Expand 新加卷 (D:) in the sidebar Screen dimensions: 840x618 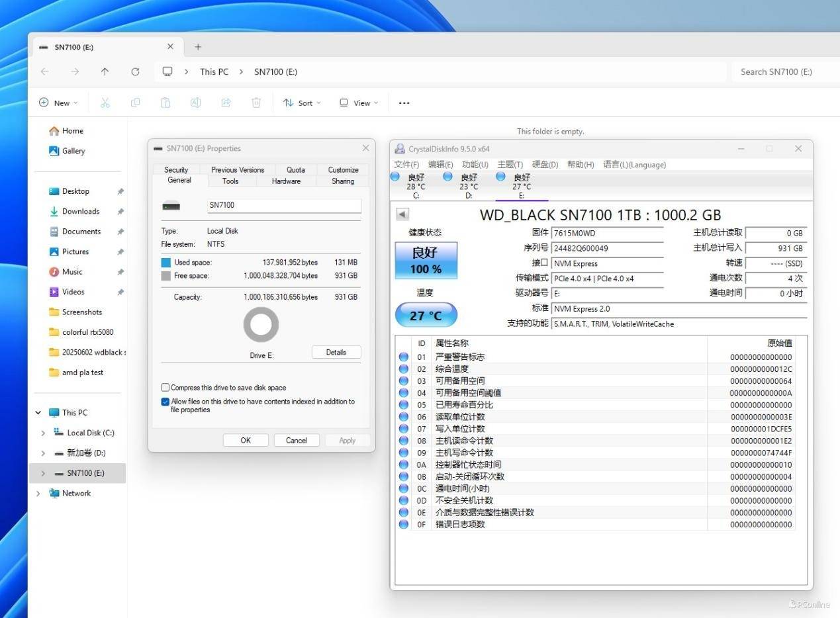pos(43,453)
